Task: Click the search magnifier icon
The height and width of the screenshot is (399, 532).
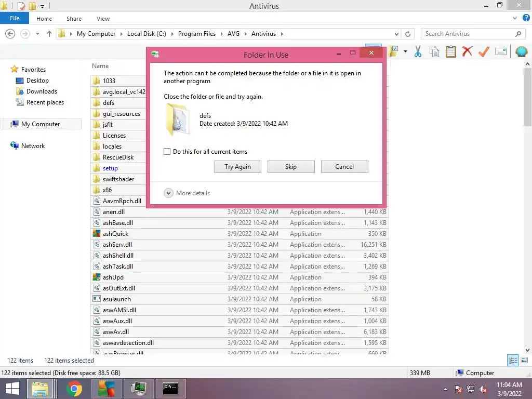Action: tap(518, 34)
